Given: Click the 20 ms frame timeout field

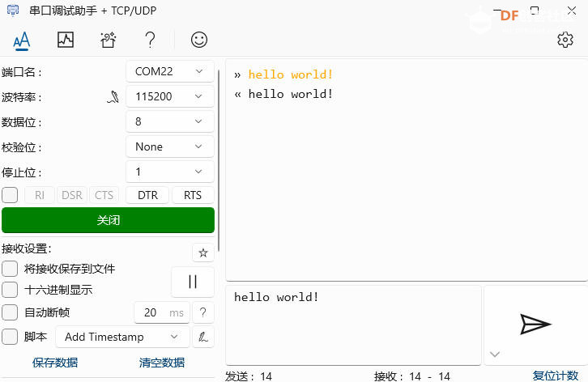Looking at the screenshot, I should click(x=162, y=312).
